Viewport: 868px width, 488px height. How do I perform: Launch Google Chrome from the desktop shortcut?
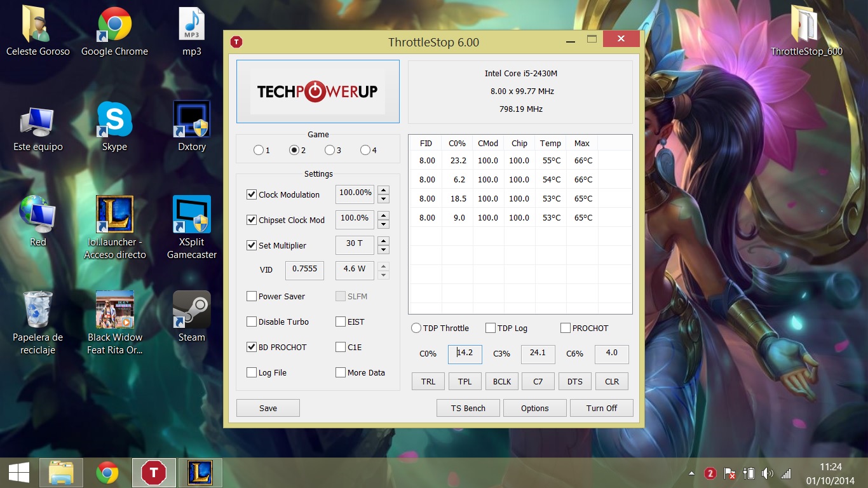tap(114, 32)
